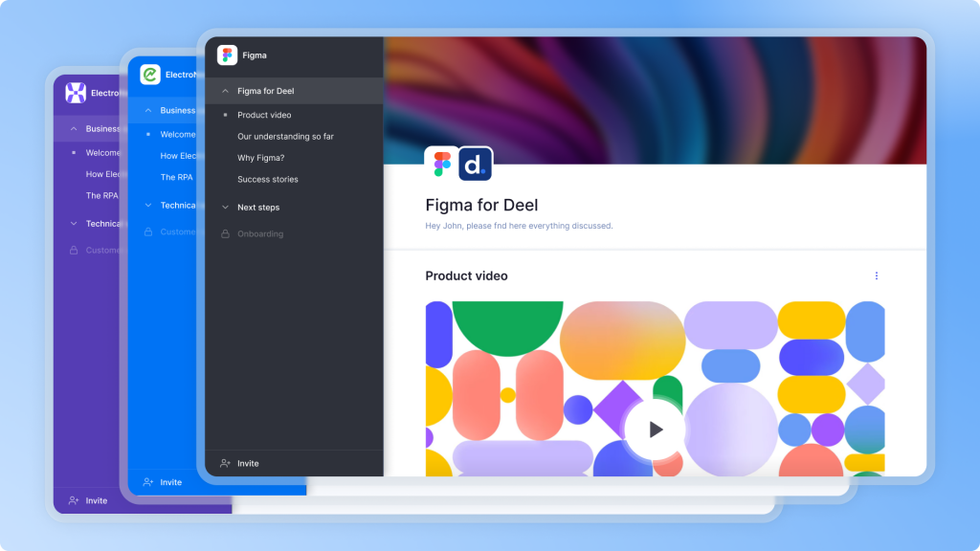
Task: Open Product video in the Figma sidebar
Action: pos(264,115)
